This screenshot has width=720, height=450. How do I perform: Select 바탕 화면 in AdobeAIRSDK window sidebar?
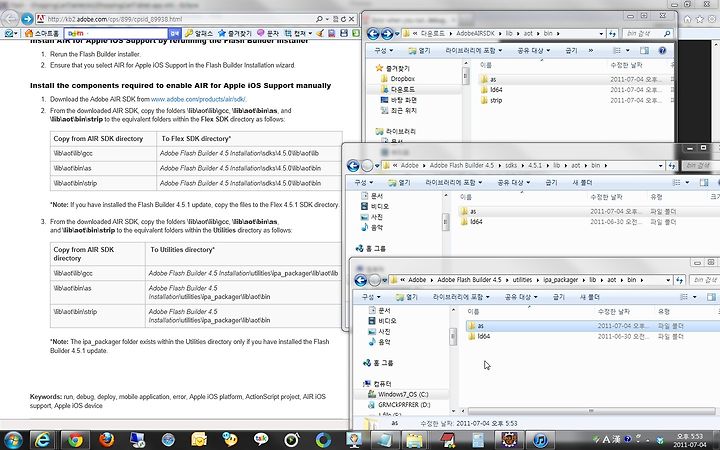[x=398, y=100]
